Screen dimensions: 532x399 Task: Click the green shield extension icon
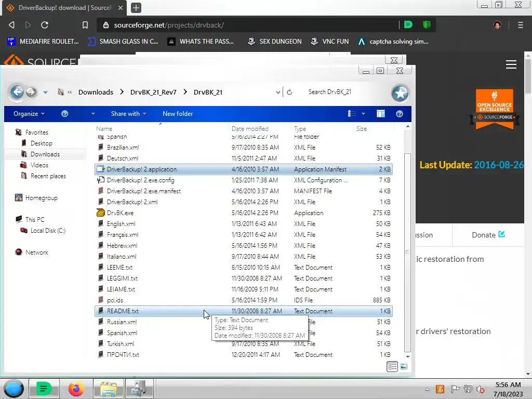pos(427,25)
